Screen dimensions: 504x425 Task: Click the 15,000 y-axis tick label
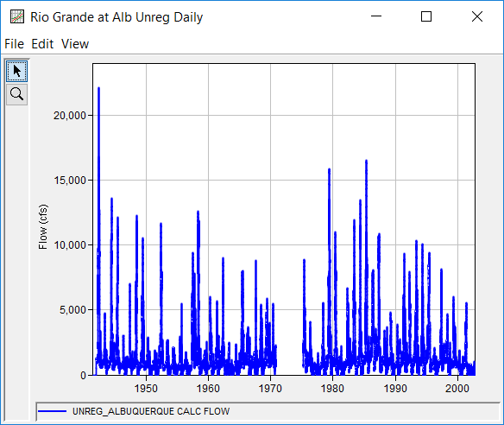70,181
